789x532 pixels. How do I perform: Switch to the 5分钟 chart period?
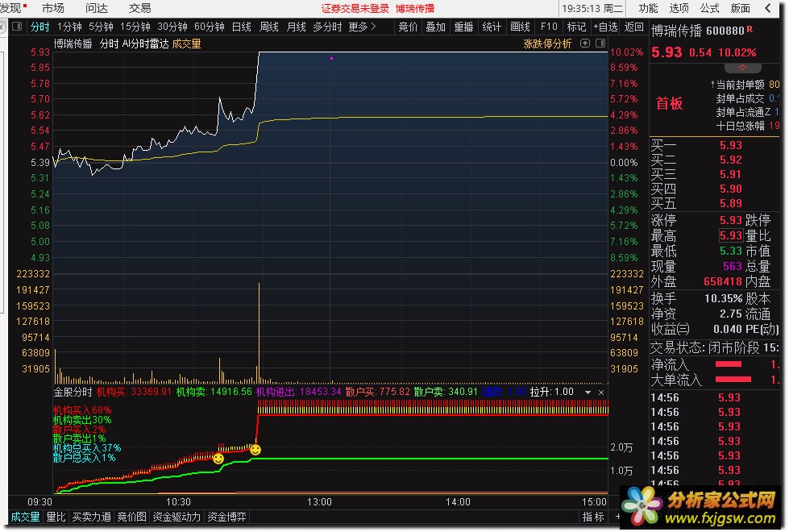tap(101, 27)
